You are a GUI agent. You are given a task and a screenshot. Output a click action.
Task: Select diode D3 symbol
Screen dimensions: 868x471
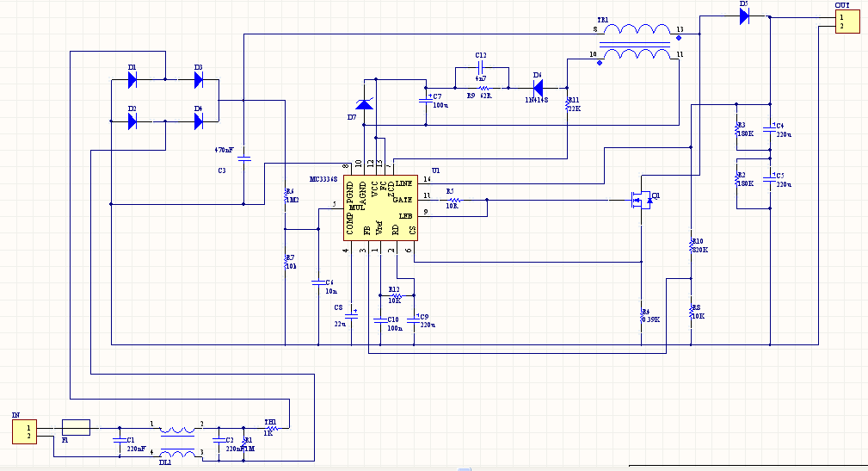(199, 80)
